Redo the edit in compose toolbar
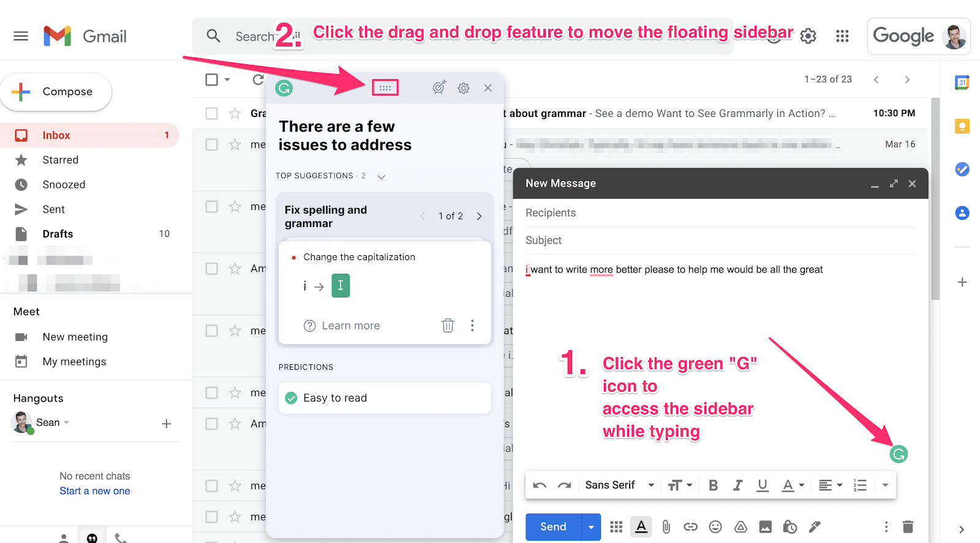 (564, 485)
